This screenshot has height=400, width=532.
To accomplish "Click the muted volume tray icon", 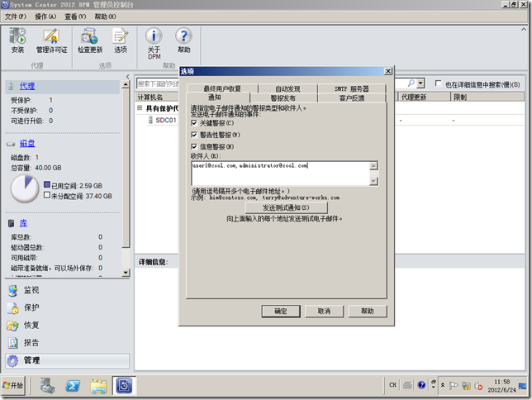I will (x=478, y=386).
